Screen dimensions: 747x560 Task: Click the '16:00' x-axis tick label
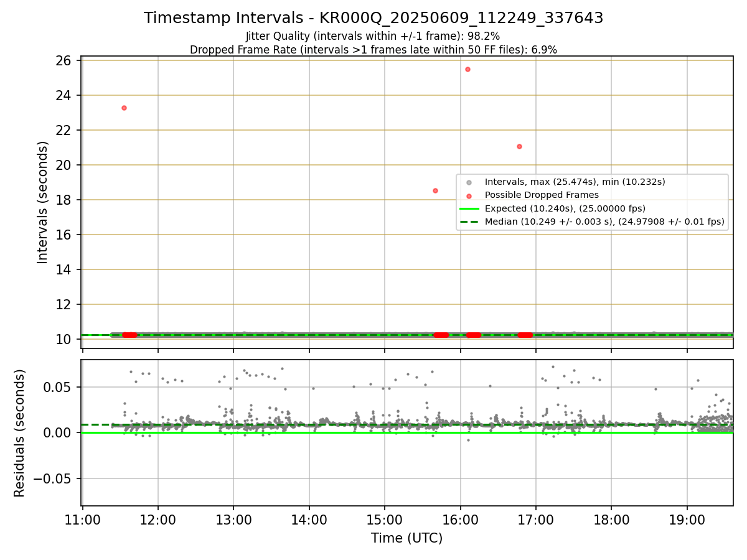pyautogui.click(x=460, y=520)
